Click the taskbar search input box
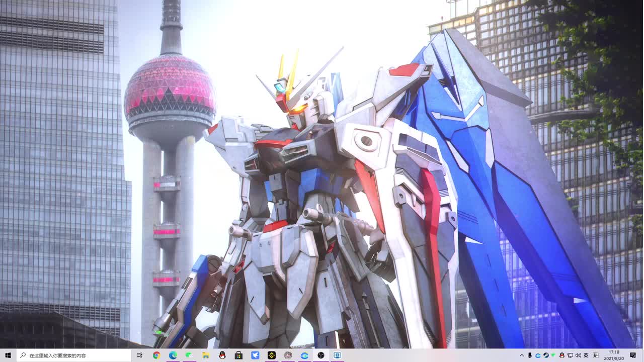The width and height of the screenshot is (644, 362). [75, 355]
